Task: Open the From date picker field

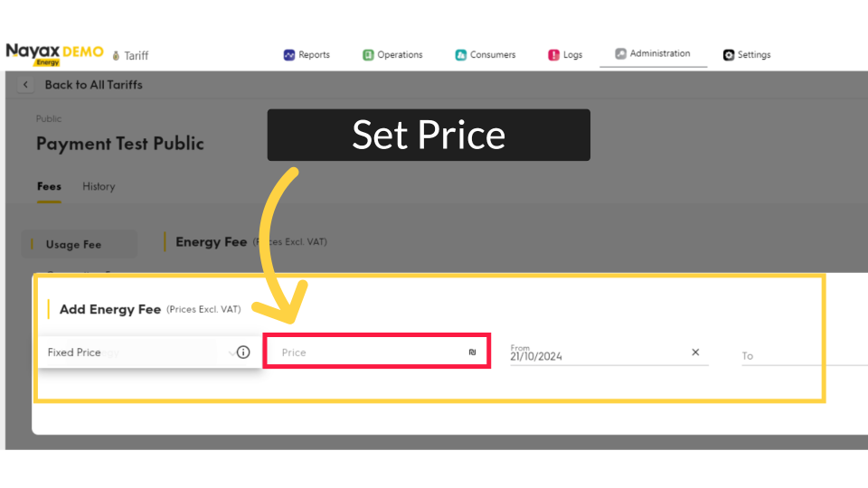Action: (x=597, y=354)
